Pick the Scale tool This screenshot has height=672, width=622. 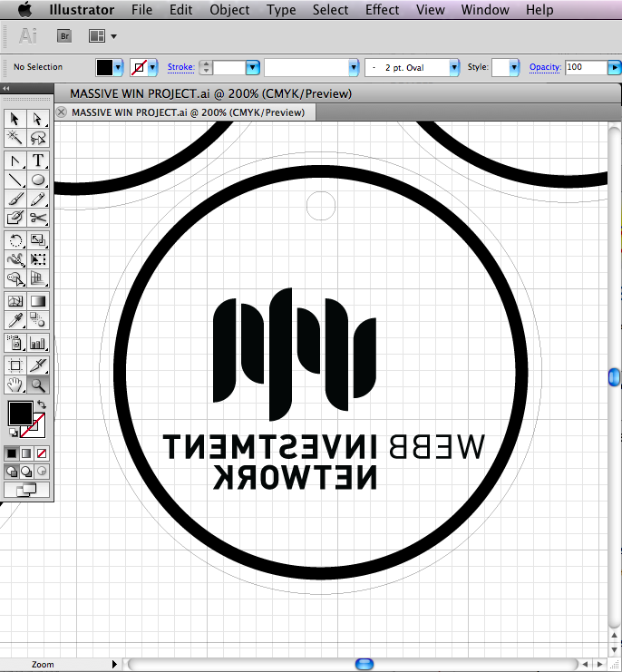(x=38, y=240)
